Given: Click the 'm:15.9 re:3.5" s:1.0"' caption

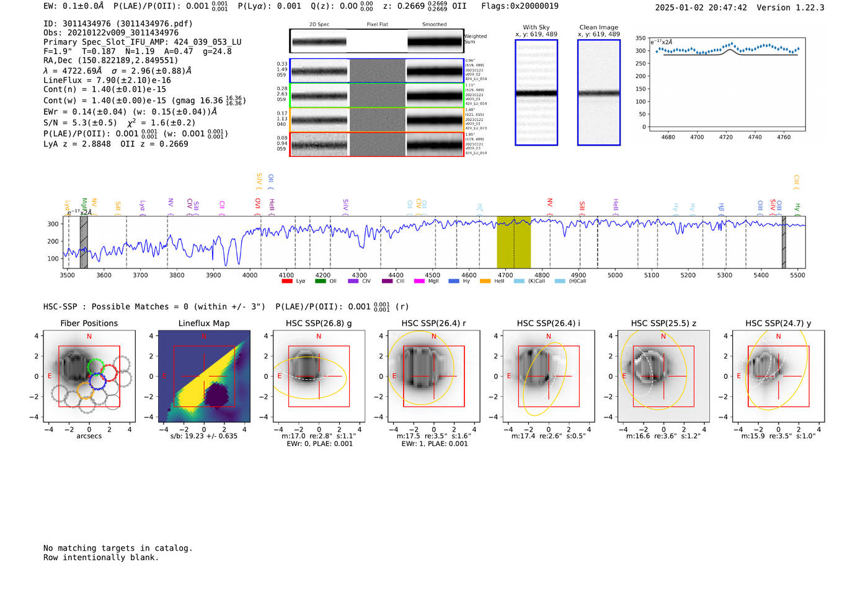Looking at the screenshot, I should click(x=779, y=436).
